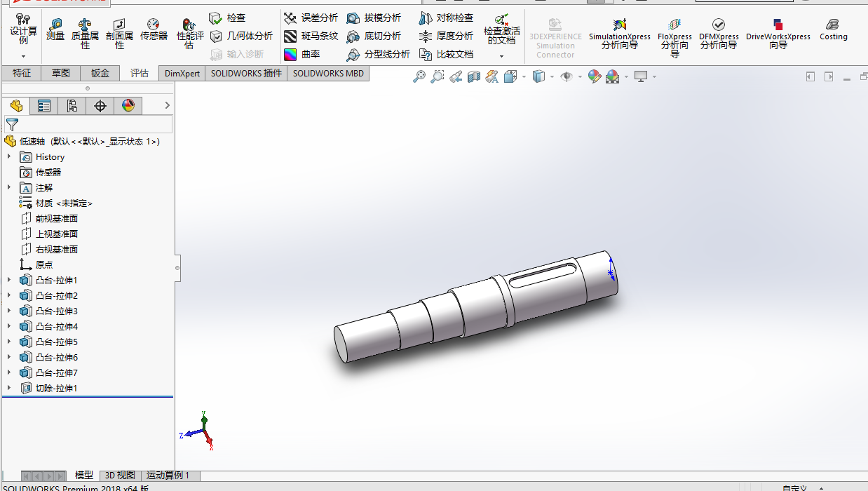Toggle Curvature (曲率) display
Screen dimensions: 868x491
pos(302,54)
